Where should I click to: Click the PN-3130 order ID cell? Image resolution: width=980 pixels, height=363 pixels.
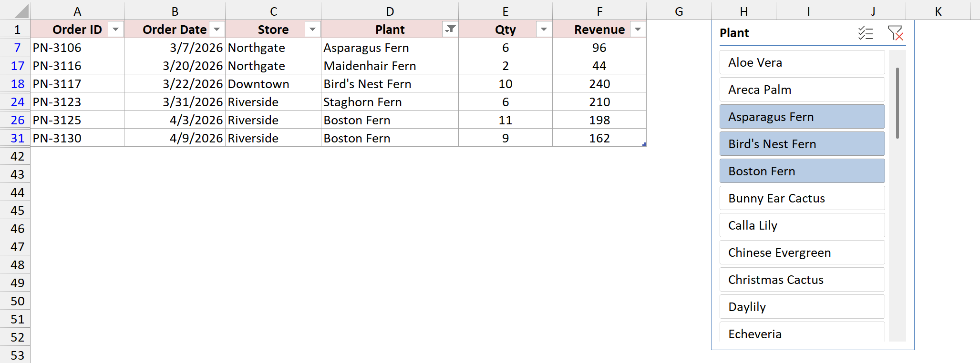(x=77, y=138)
